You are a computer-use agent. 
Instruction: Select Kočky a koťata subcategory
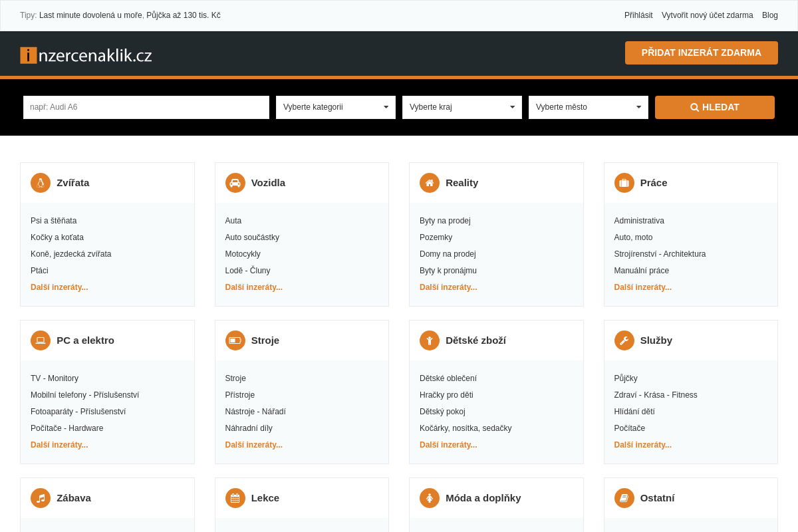tap(57, 237)
